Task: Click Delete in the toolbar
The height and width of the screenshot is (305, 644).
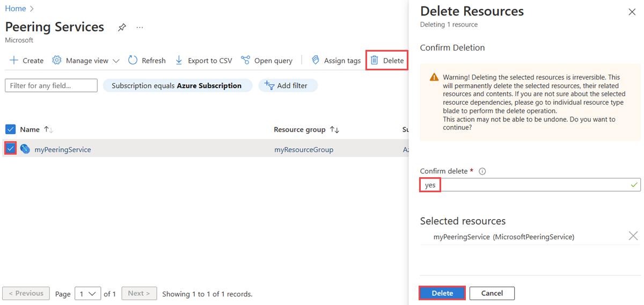Action: 387,61
